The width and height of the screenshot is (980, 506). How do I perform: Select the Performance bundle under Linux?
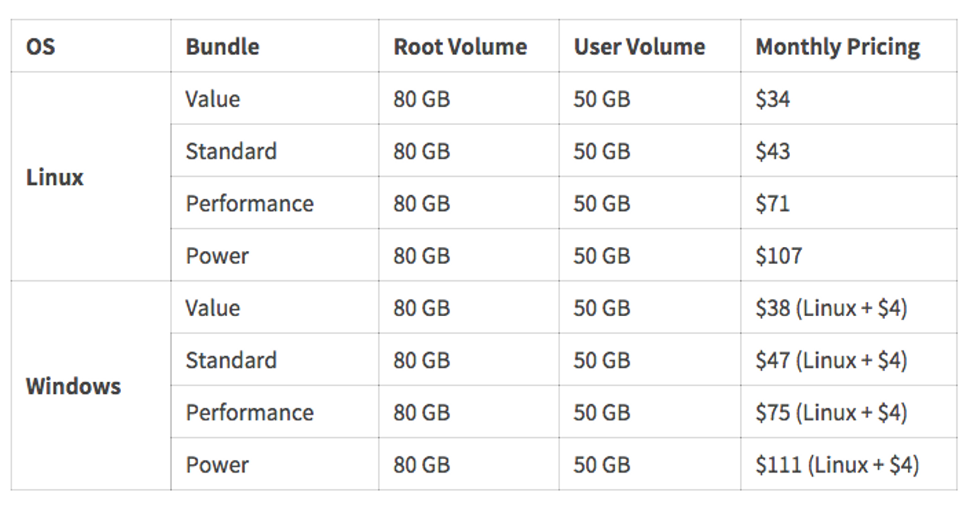click(250, 203)
